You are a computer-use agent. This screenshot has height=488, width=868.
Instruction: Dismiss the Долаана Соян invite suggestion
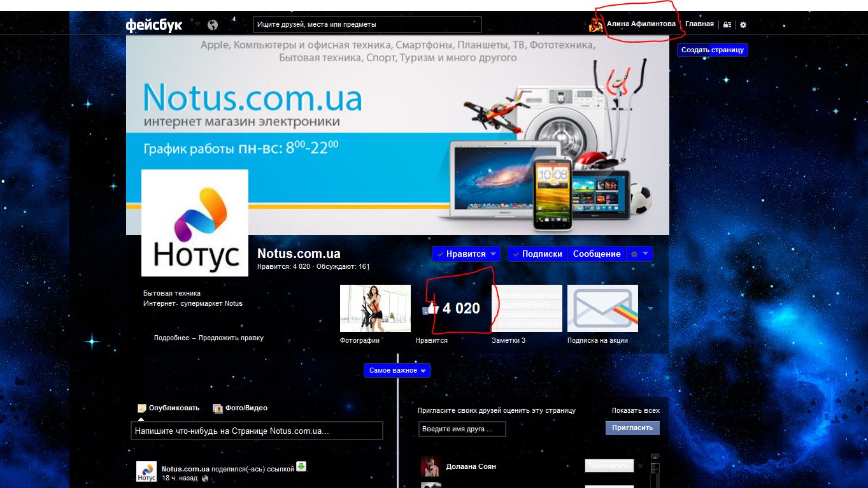click(640, 466)
